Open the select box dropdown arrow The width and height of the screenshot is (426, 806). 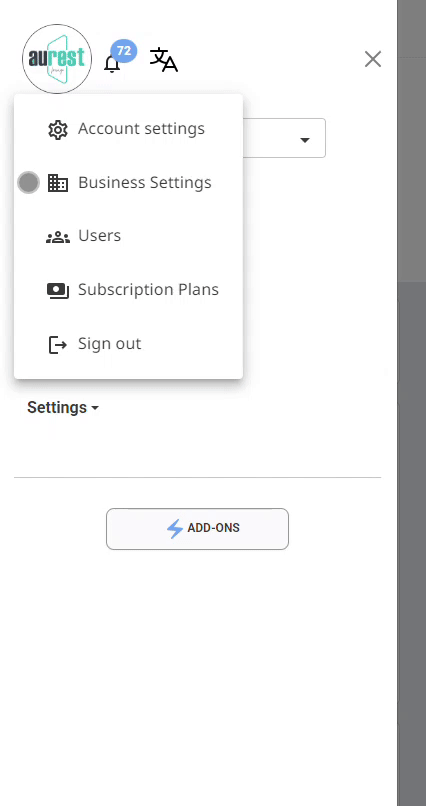tap(305, 140)
